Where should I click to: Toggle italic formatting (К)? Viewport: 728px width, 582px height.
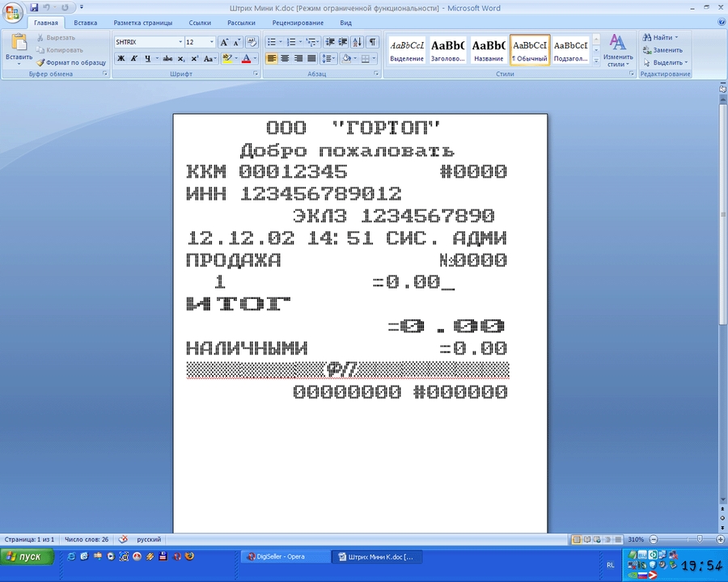click(x=134, y=58)
